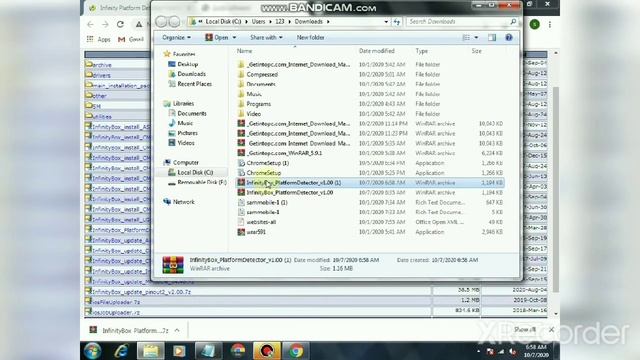This screenshot has width=640, height=360.
Task: Refresh the Downloads folder address bar
Action: [x=397, y=22]
